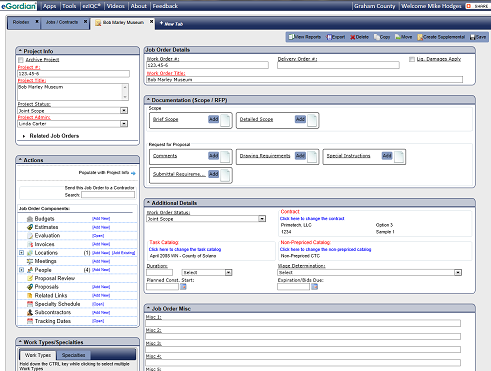
Task: Click the Proposals component icon
Action: pos(30,287)
